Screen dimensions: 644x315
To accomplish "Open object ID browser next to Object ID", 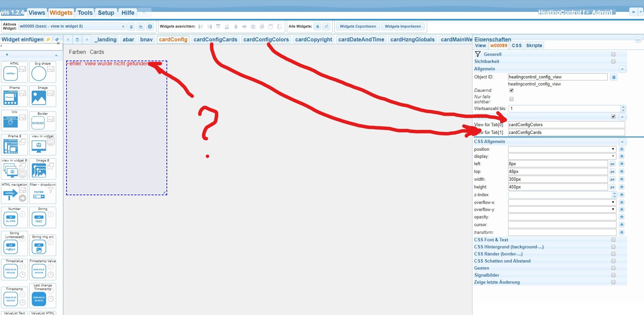I will pyautogui.click(x=614, y=77).
